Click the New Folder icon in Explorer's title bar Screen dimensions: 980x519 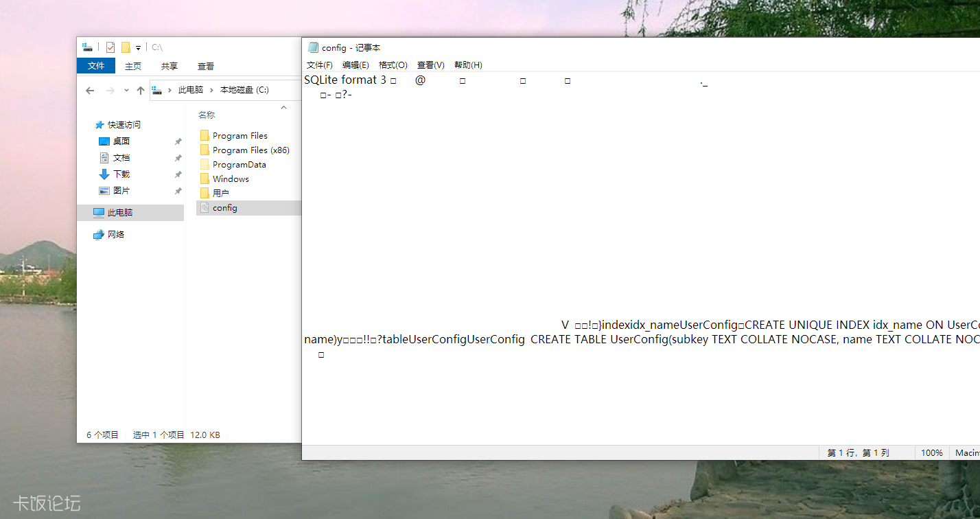(126, 47)
